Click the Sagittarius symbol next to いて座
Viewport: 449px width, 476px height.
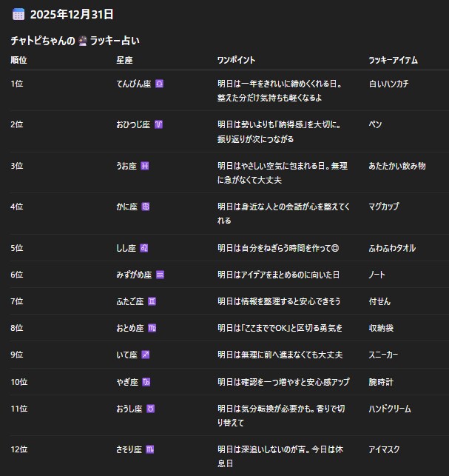coord(145,355)
